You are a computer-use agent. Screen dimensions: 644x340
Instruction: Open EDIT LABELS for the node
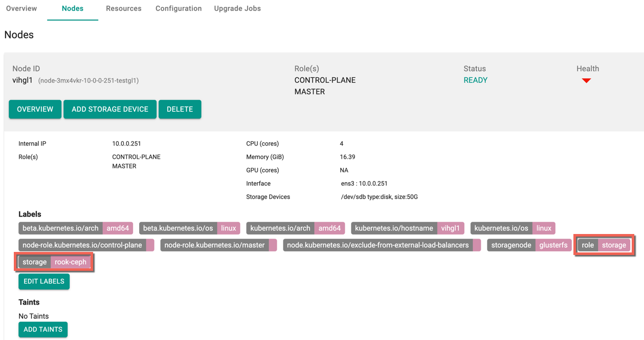(44, 282)
